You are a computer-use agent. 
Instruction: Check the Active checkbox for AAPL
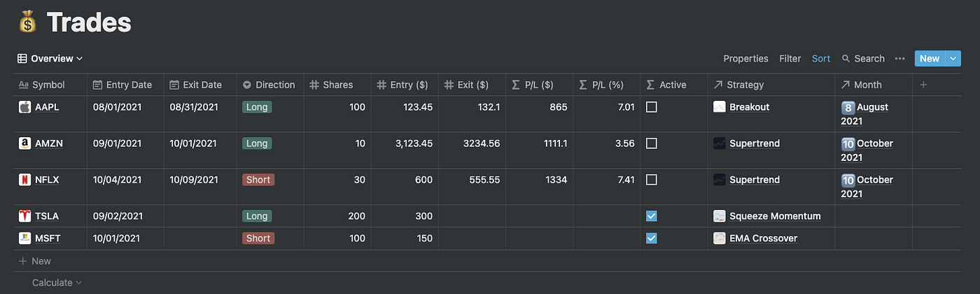pos(652,107)
